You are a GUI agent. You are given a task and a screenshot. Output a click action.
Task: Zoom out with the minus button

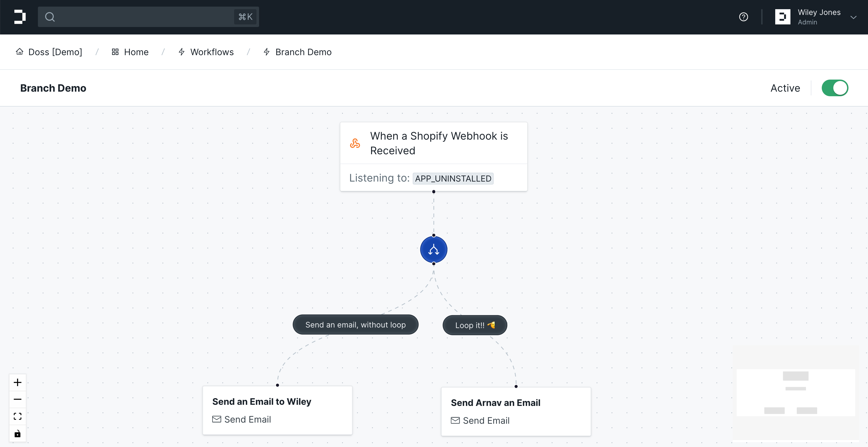coord(18,400)
